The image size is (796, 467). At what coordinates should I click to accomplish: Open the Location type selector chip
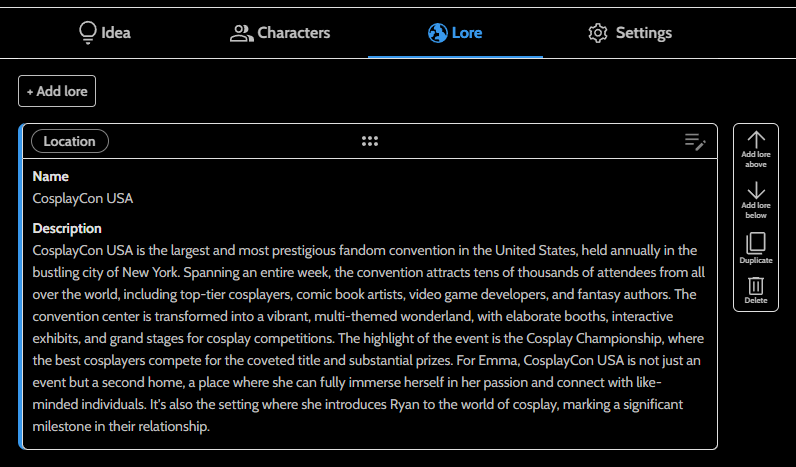70,142
